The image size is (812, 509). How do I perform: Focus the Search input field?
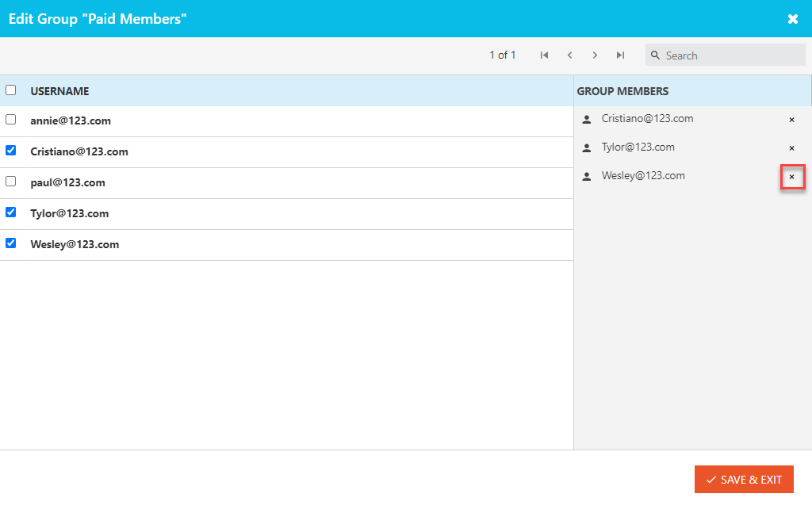725,55
